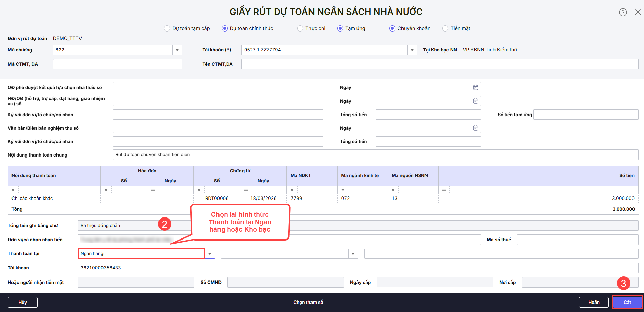This screenshot has width=644, height=312.
Task: Click the date cell 18/03/2026
Action: pos(263,199)
